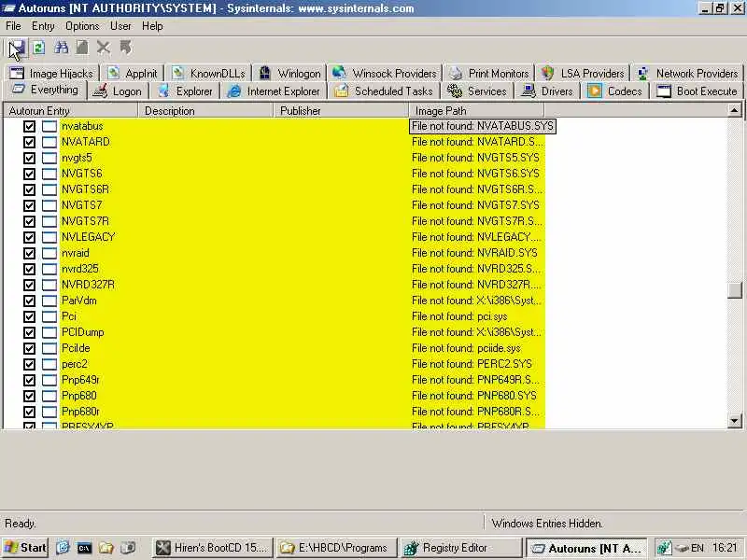
Task: Open the File menu
Action: [x=13, y=26]
